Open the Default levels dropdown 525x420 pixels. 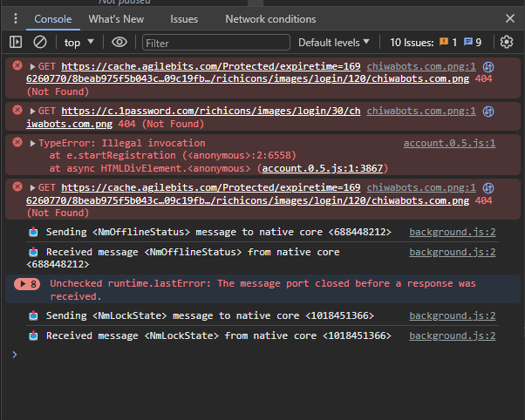click(334, 42)
